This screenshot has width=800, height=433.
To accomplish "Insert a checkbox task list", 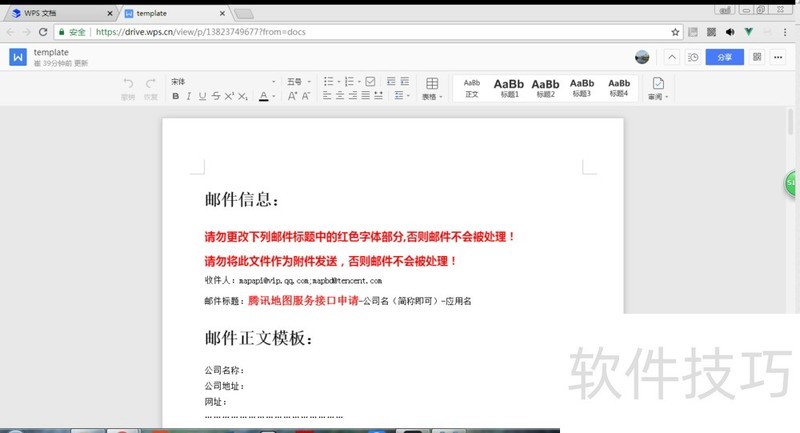I will point(370,82).
